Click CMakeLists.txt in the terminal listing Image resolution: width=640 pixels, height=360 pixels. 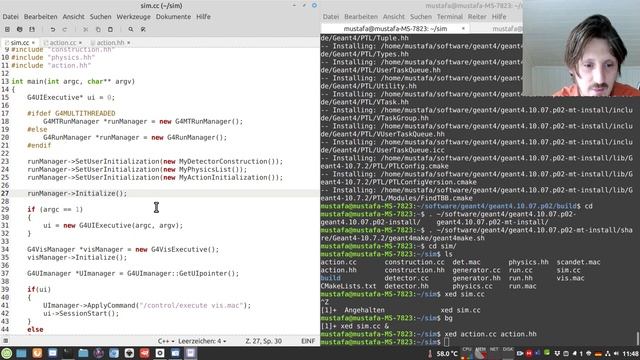[x=348, y=286]
